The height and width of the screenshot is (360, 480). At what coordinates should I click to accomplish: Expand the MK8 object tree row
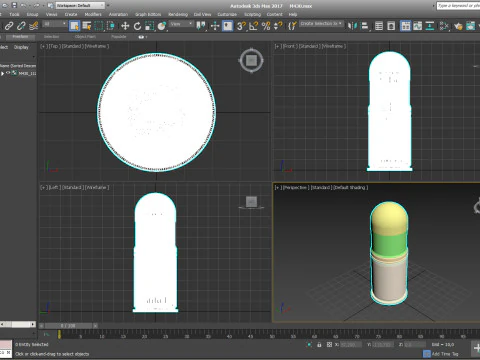coord(2,73)
